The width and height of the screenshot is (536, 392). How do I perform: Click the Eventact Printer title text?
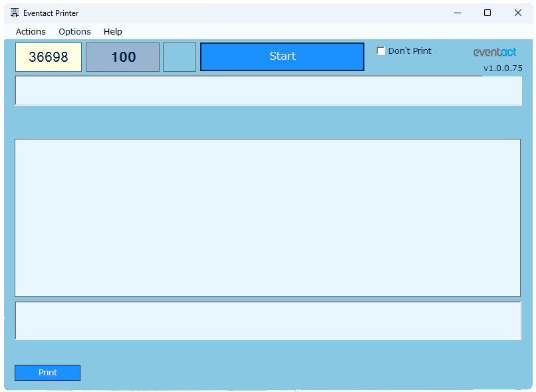click(x=52, y=13)
